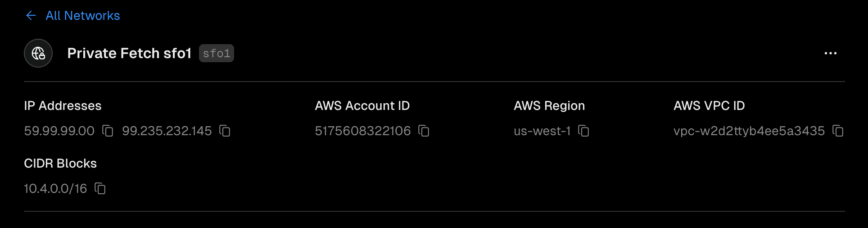The height and width of the screenshot is (228, 868).
Task: Copy the AWS VPC ID
Action: coord(837,131)
